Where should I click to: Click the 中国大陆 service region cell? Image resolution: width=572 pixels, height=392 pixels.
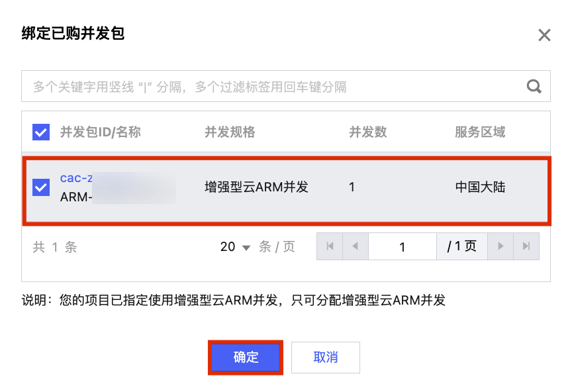point(480,187)
